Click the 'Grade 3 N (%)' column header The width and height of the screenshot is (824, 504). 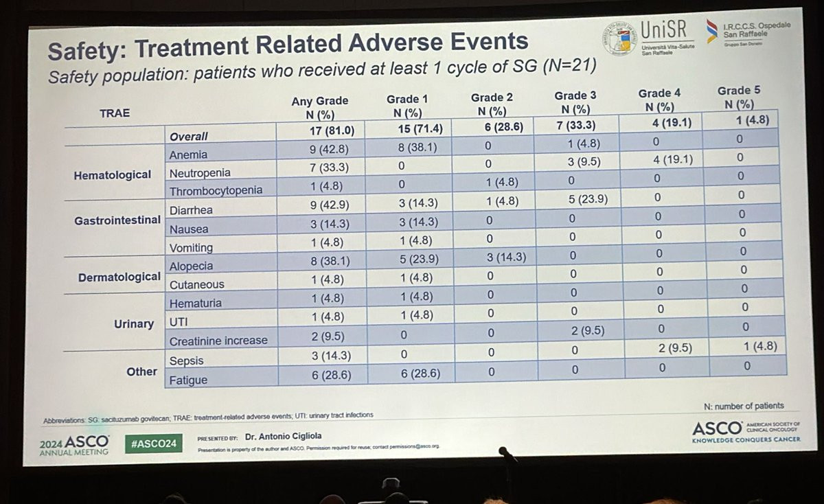coord(575,102)
